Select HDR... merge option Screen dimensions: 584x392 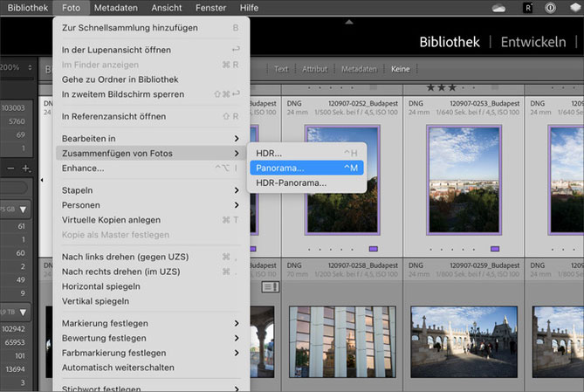pyautogui.click(x=306, y=153)
